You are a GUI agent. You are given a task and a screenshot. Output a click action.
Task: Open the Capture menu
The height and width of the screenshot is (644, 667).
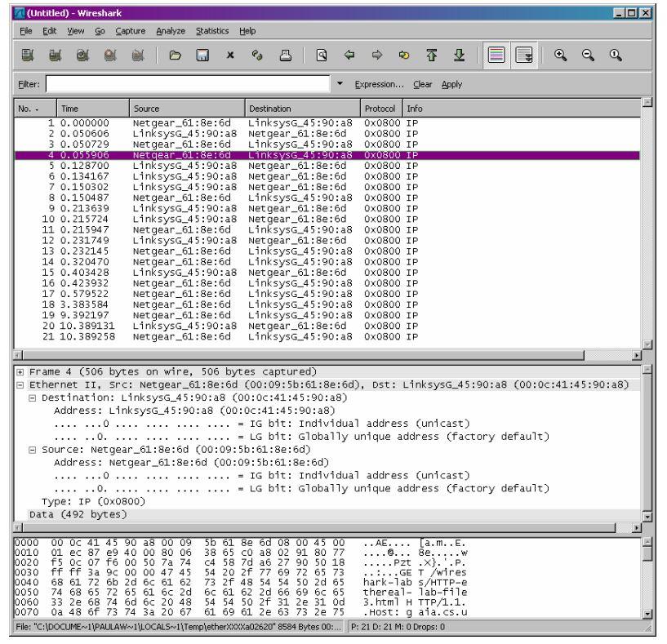coord(130,31)
